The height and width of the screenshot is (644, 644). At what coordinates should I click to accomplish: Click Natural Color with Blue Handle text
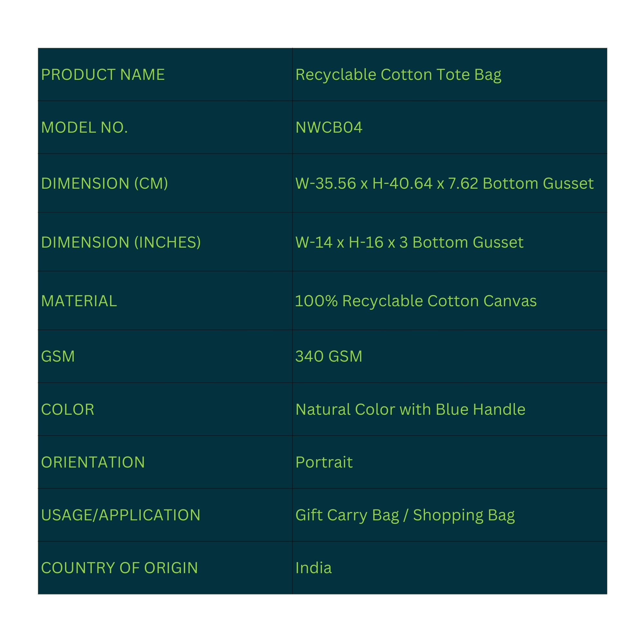[x=410, y=409]
